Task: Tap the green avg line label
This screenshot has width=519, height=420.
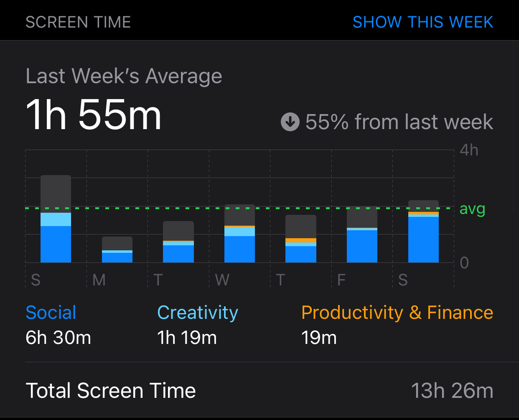Action: pyautogui.click(x=472, y=208)
